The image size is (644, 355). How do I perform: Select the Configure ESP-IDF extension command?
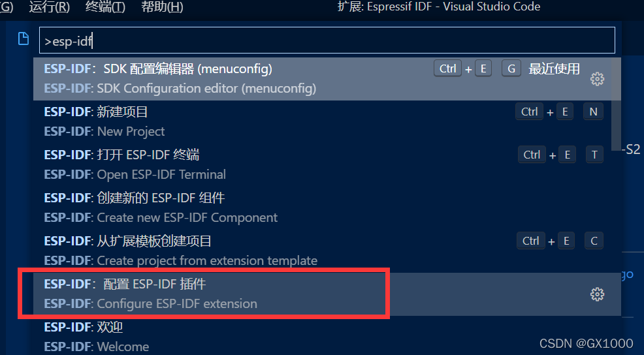(327, 294)
